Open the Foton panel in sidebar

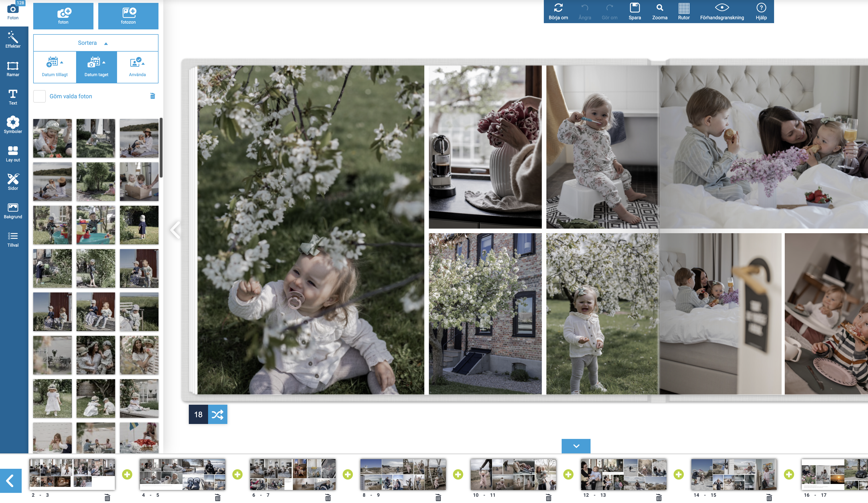13,12
